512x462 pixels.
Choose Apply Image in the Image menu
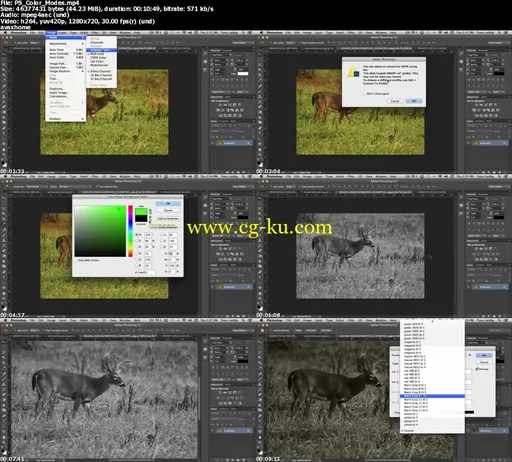pyautogui.click(x=65, y=92)
